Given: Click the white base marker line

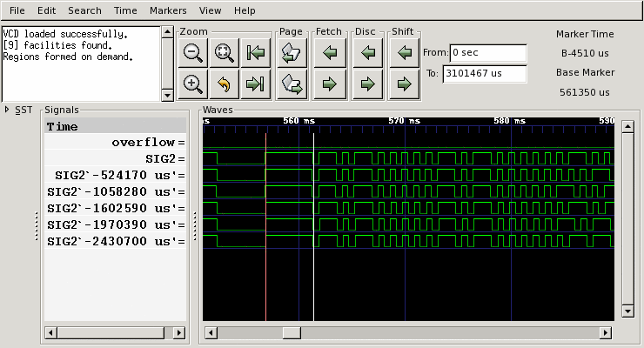Looking at the screenshot, I should point(314,225).
